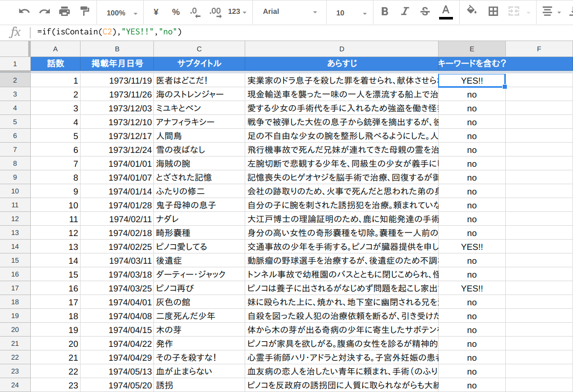
Task: Decrease decimal places icon
Action: tap(195, 12)
